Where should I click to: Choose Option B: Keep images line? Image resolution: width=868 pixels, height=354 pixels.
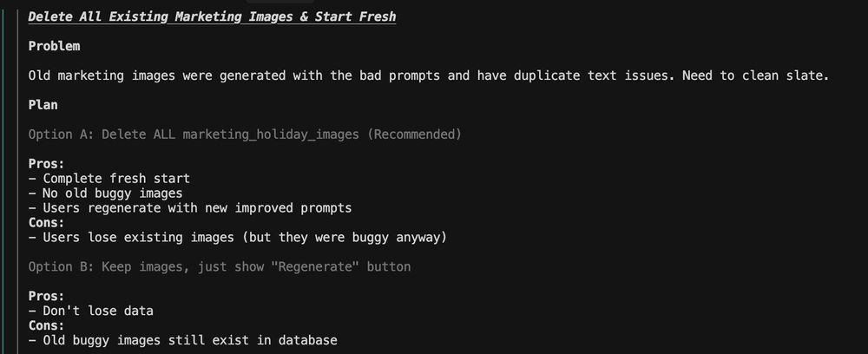click(x=220, y=266)
